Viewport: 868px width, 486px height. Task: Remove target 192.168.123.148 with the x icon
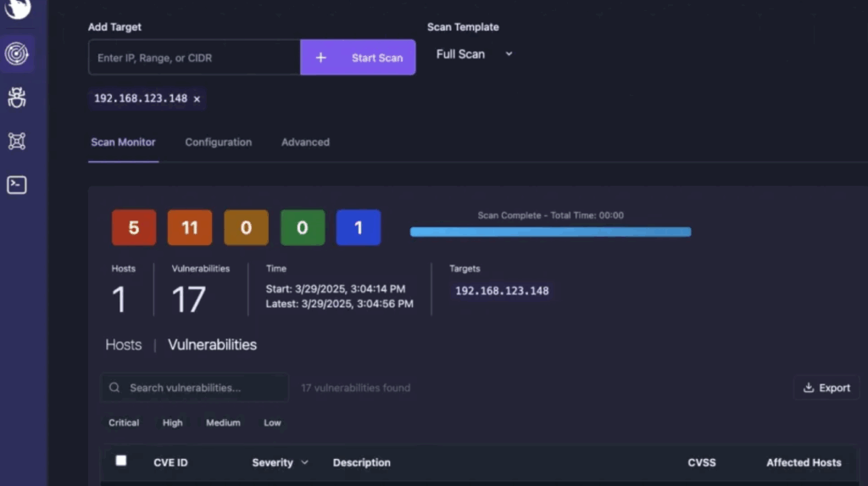(197, 99)
